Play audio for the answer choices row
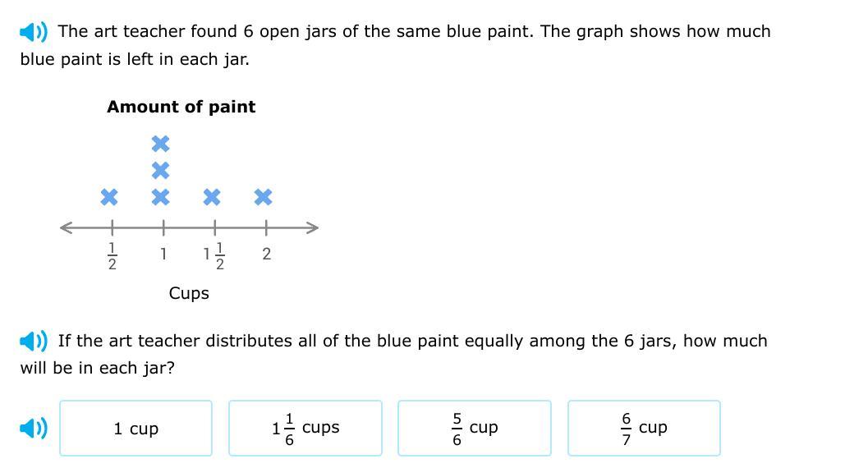The height and width of the screenshot is (468, 868). (x=34, y=428)
